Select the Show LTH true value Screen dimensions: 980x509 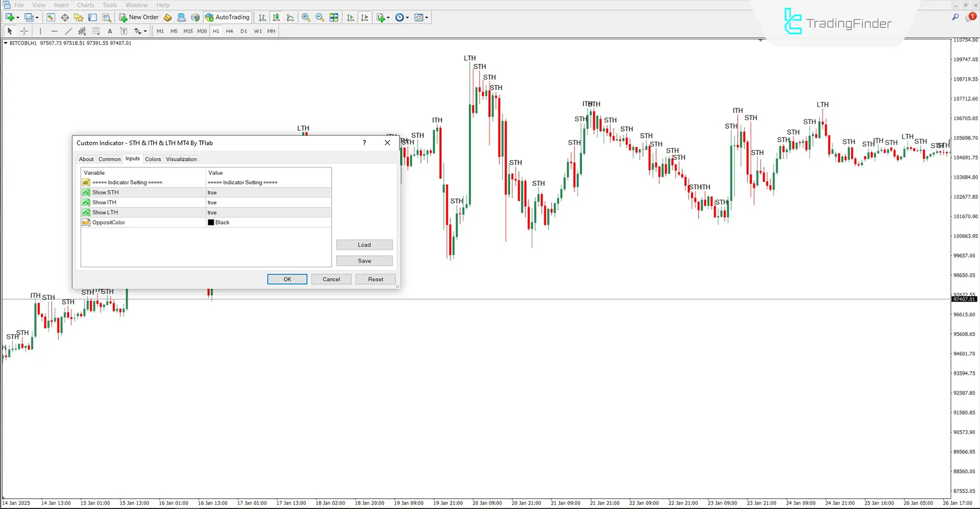[x=212, y=212]
